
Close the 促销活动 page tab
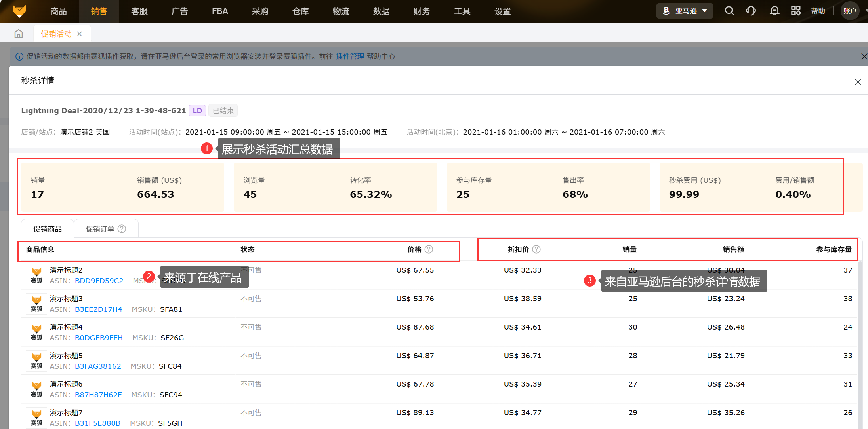[80, 34]
